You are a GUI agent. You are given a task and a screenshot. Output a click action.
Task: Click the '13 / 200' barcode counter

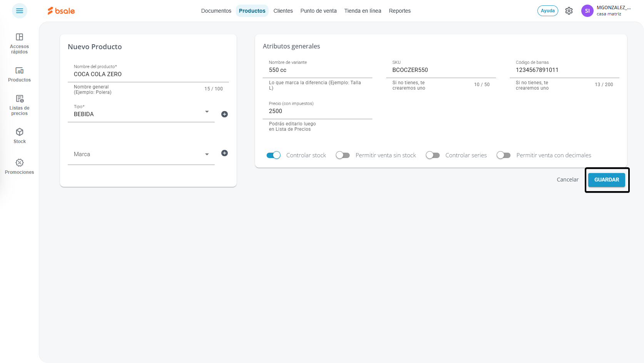pos(604,85)
